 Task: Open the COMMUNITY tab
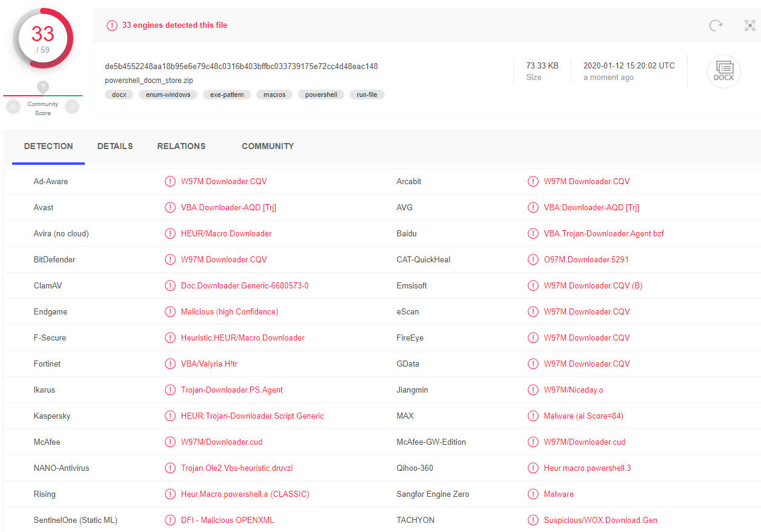point(268,146)
